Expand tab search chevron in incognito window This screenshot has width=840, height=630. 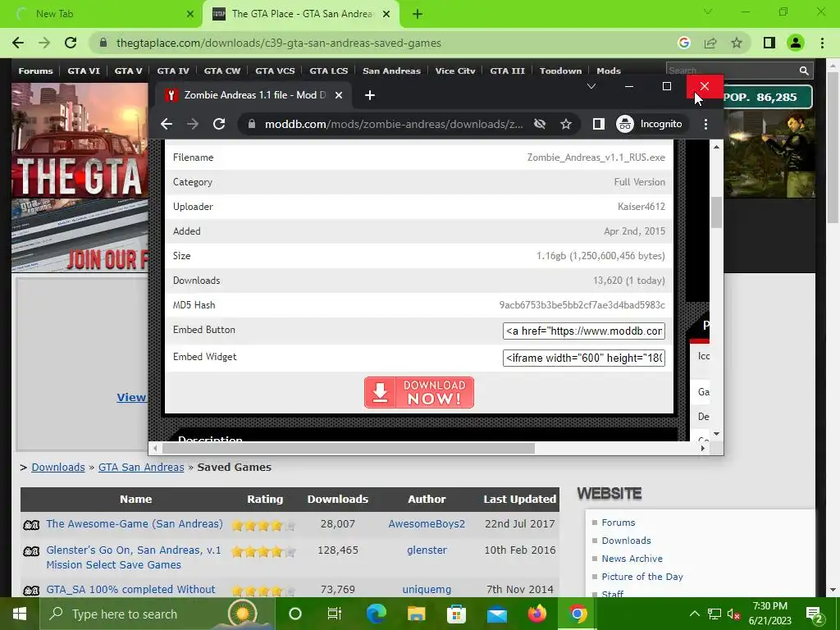point(591,86)
